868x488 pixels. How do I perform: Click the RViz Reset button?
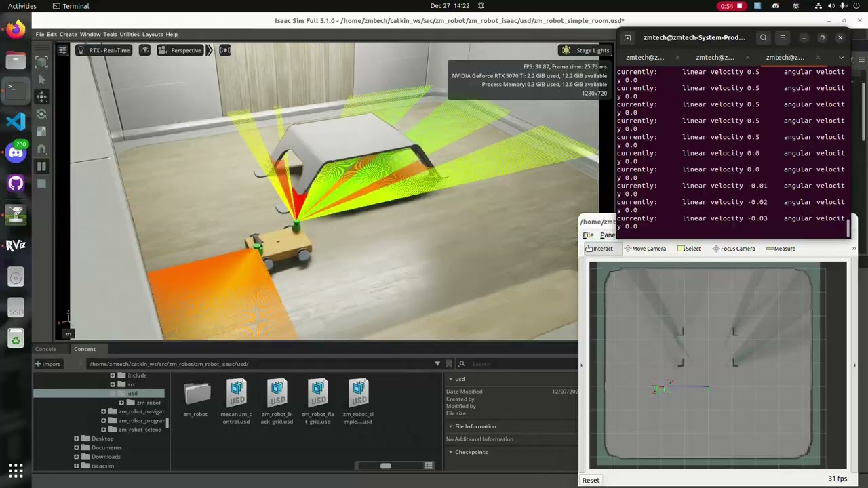coord(591,480)
